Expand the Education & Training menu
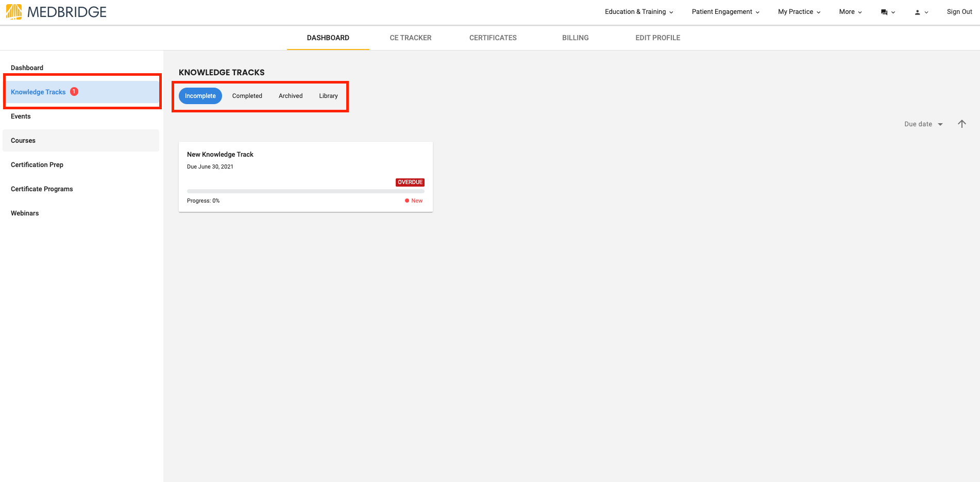 click(639, 12)
